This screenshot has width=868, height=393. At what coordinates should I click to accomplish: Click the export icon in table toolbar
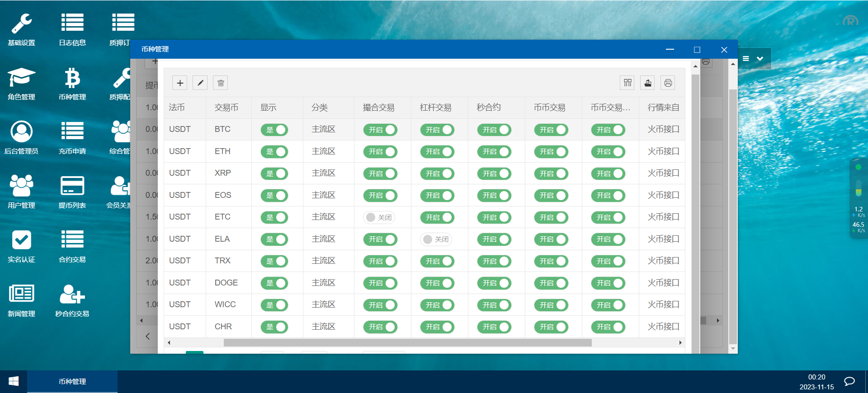[648, 83]
